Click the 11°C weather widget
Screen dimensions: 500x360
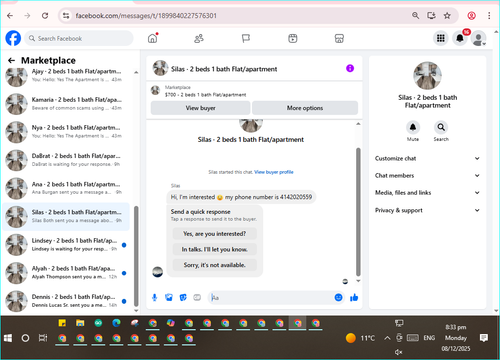click(360, 338)
